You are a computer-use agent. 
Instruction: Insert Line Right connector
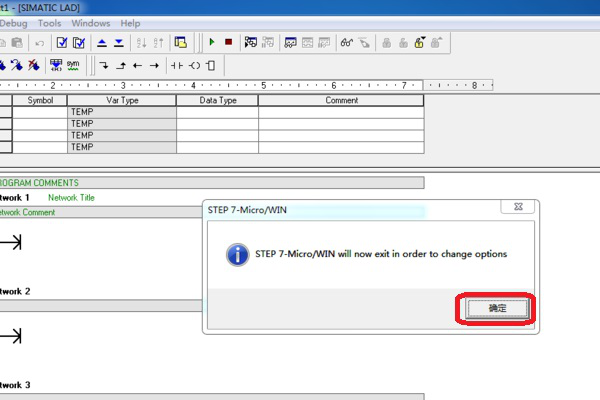[x=154, y=66]
